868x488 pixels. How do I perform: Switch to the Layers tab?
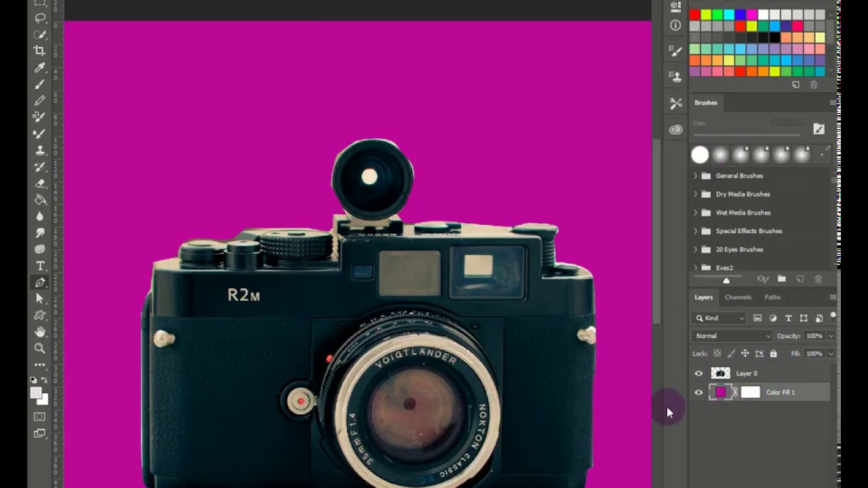703,298
